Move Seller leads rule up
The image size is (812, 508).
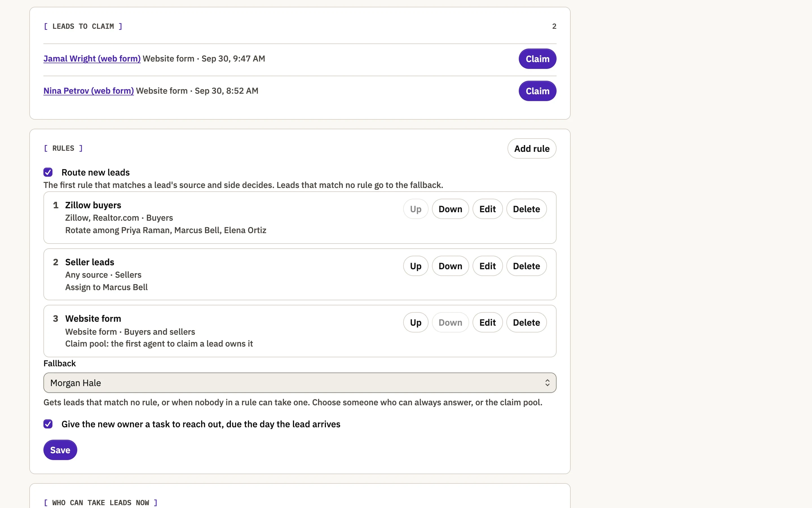click(x=416, y=266)
